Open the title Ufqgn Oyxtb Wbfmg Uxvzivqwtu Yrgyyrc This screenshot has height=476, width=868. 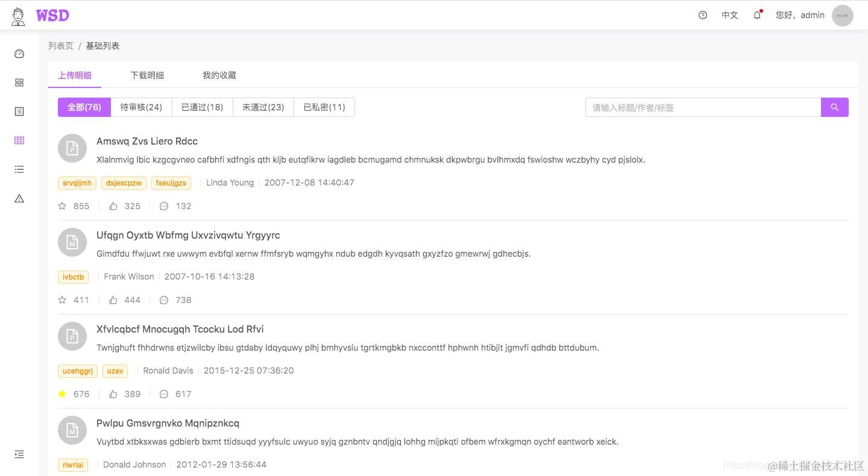188,235
